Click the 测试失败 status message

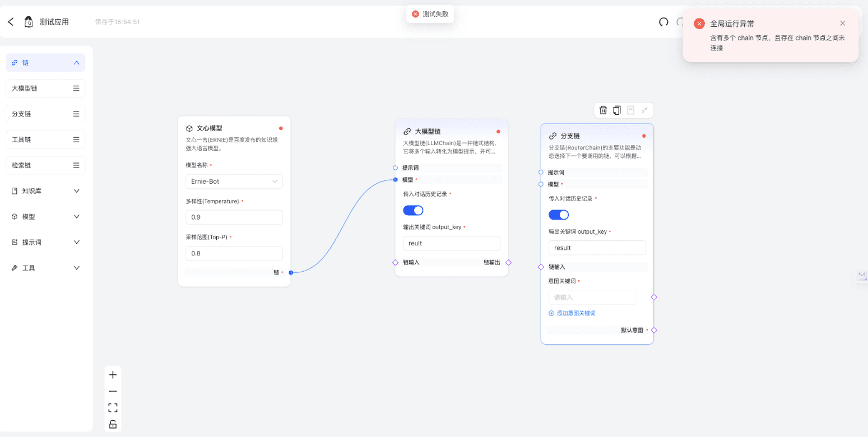[x=430, y=14]
